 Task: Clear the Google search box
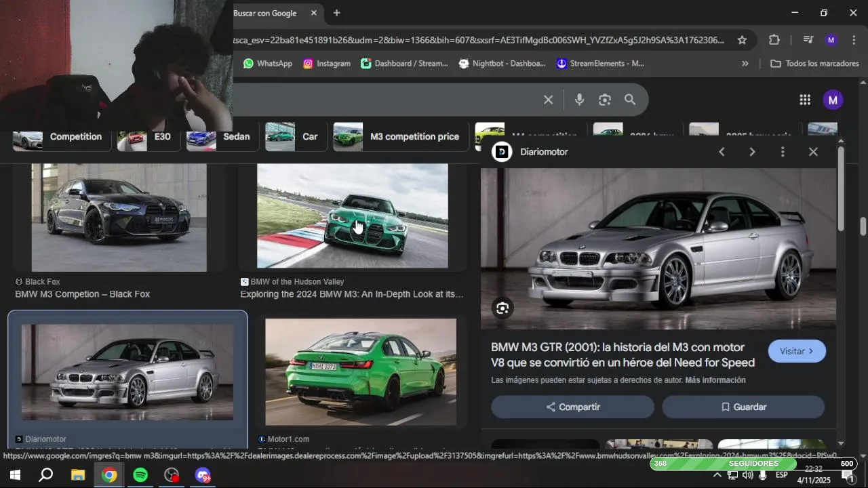pyautogui.click(x=548, y=100)
